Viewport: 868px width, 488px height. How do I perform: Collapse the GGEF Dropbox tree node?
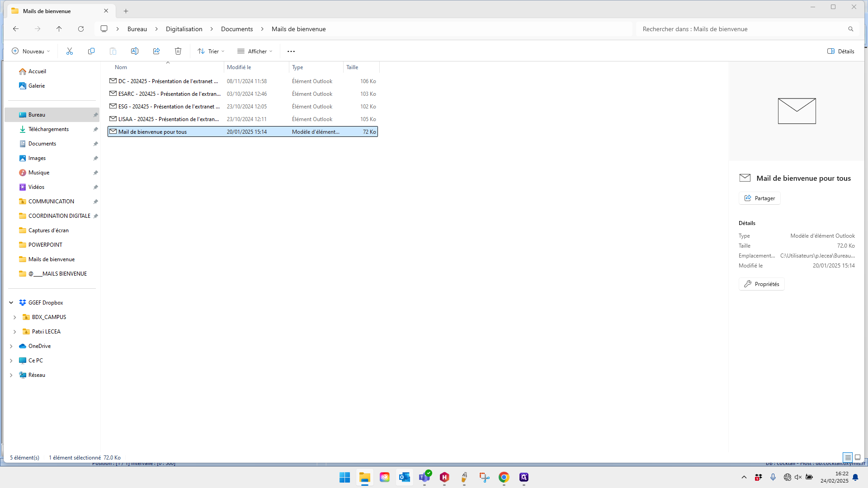pyautogui.click(x=11, y=303)
